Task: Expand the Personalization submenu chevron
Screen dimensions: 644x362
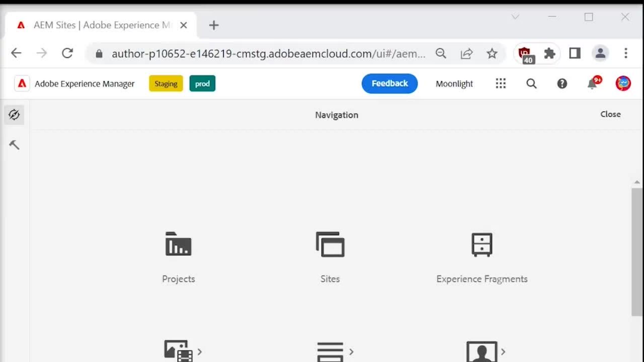Action: [x=503, y=352]
